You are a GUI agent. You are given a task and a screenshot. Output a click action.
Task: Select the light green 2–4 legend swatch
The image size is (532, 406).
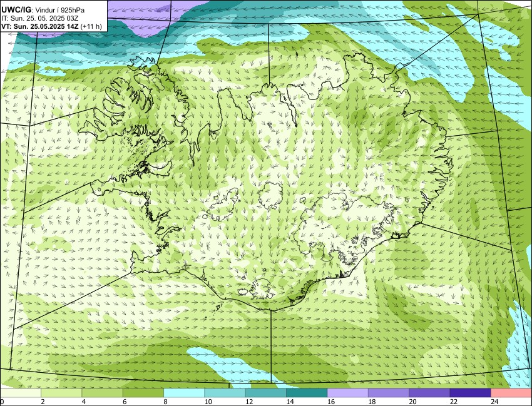(61, 393)
